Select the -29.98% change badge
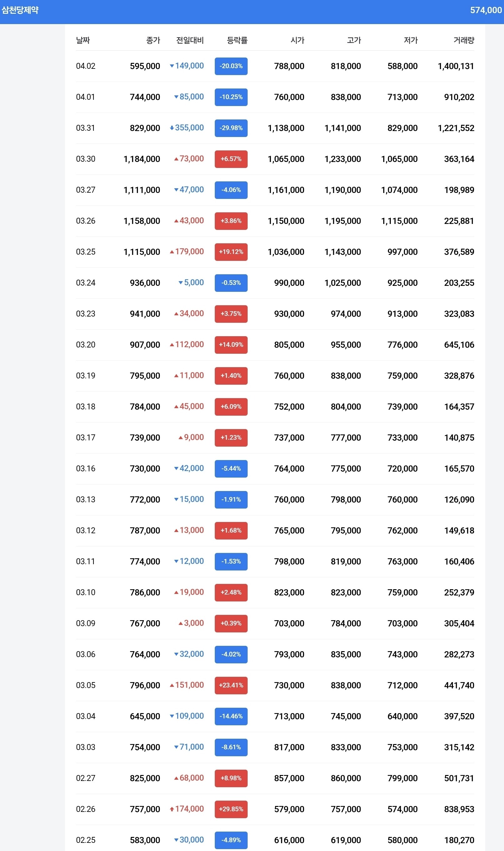Image resolution: width=504 pixels, height=851 pixels. (231, 128)
